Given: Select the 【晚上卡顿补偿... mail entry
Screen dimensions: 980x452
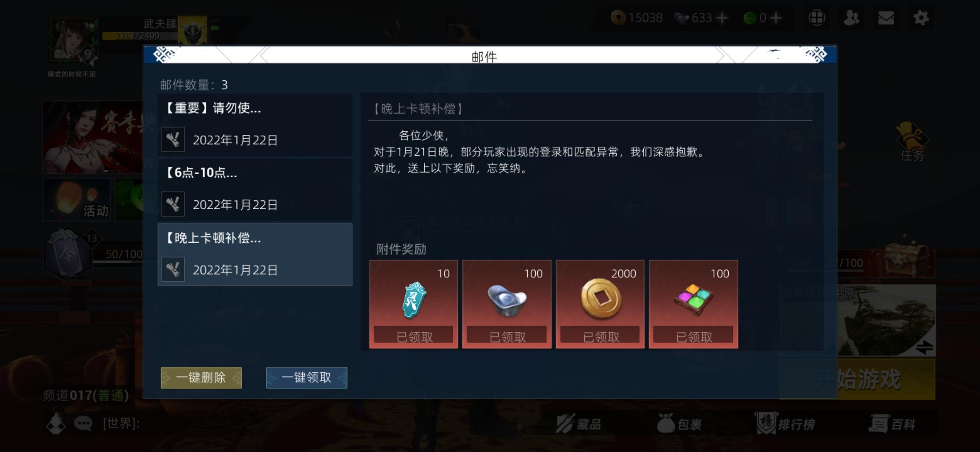Looking at the screenshot, I should click(x=255, y=254).
